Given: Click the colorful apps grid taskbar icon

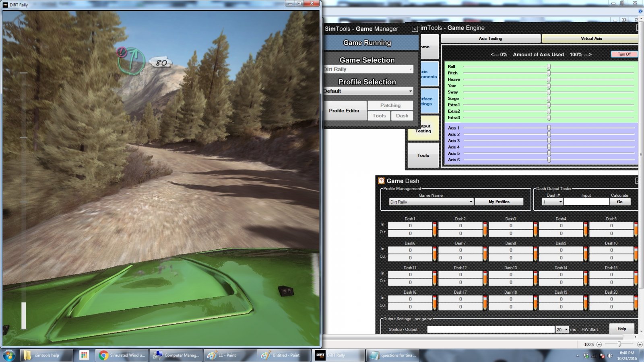Looking at the screenshot, I should click(x=84, y=355).
